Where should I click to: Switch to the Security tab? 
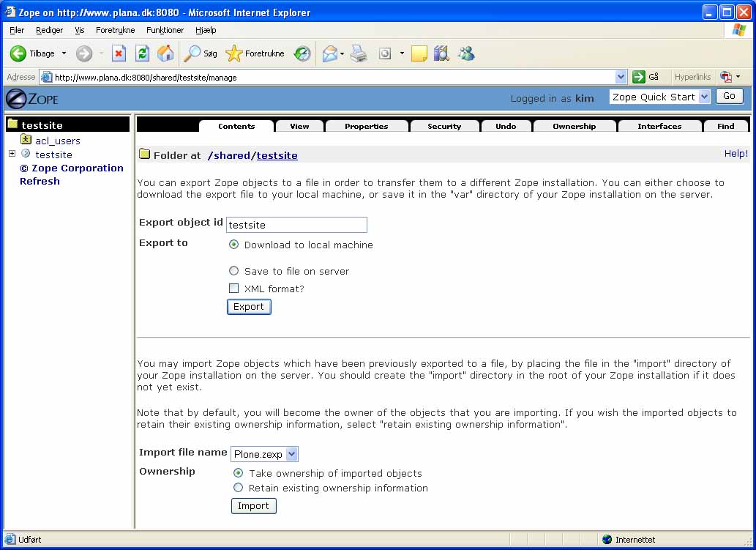pyautogui.click(x=444, y=126)
